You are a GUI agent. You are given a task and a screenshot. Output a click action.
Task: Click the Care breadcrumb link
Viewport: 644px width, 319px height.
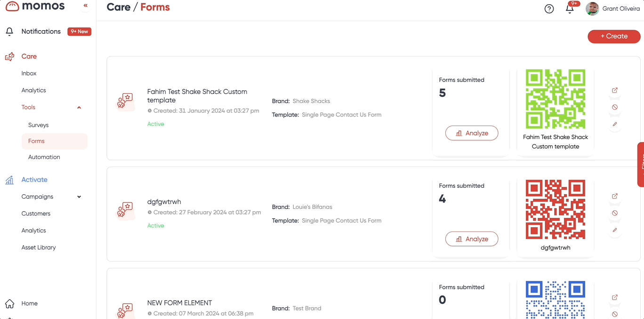tap(118, 8)
